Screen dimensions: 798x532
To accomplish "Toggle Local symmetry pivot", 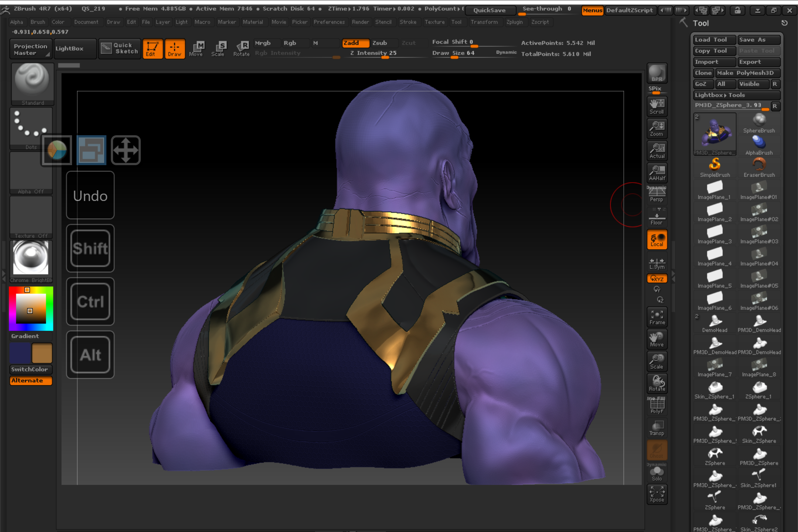I will 657,239.
